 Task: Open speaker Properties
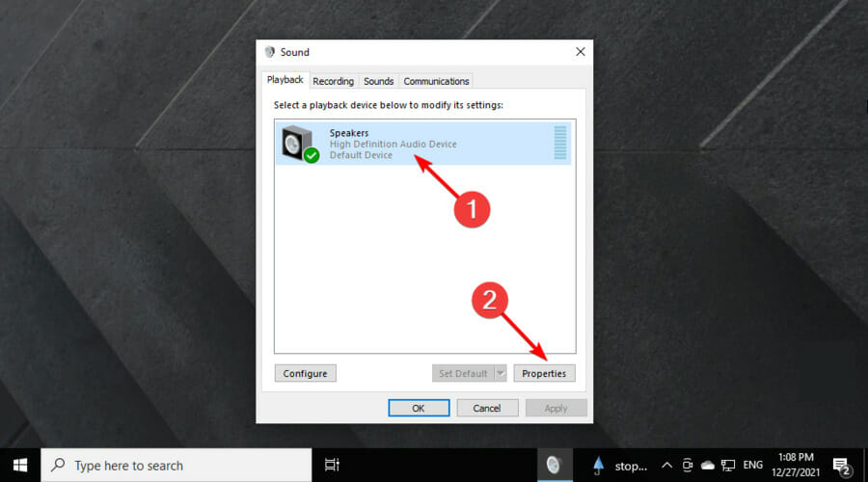[x=544, y=373]
